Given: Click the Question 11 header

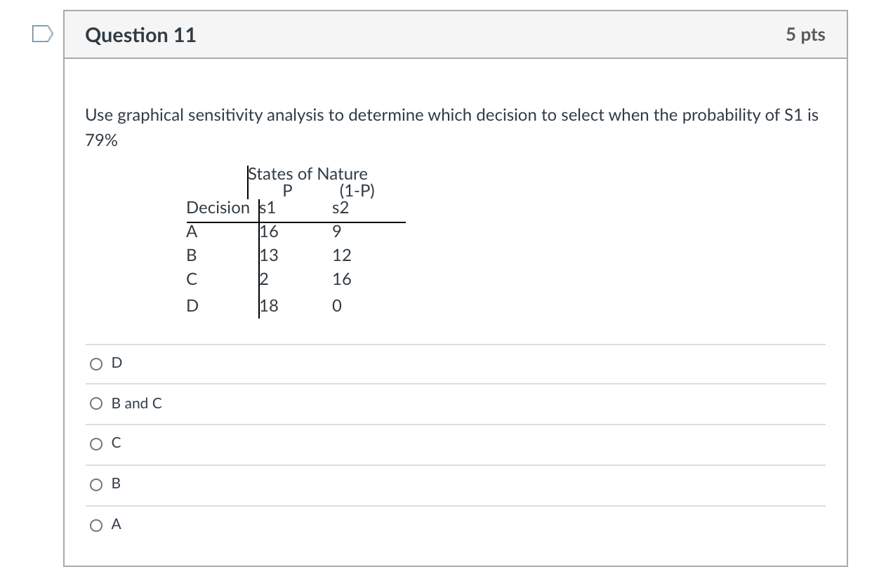Looking at the screenshot, I should (141, 34).
